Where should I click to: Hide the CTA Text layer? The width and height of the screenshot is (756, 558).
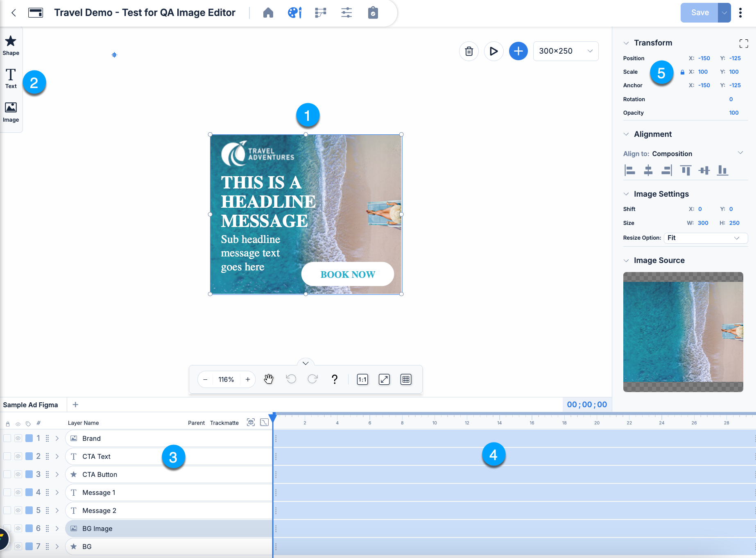click(18, 456)
